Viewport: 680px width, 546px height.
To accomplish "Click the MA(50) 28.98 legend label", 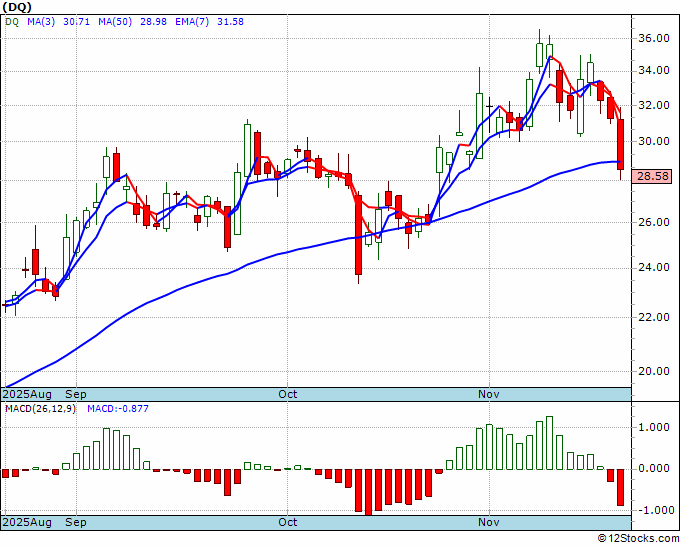I will click(132, 21).
